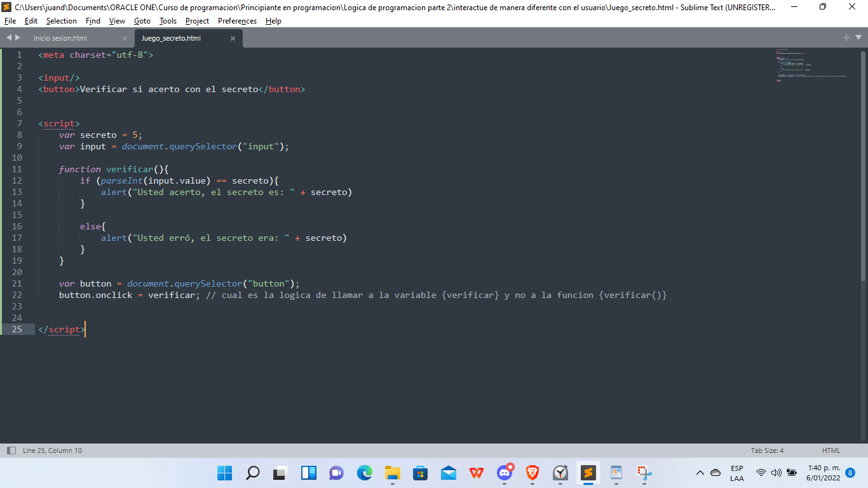Change the HTML syntax selector
Viewport: 868px width, 488px height.
pos(831,451)
